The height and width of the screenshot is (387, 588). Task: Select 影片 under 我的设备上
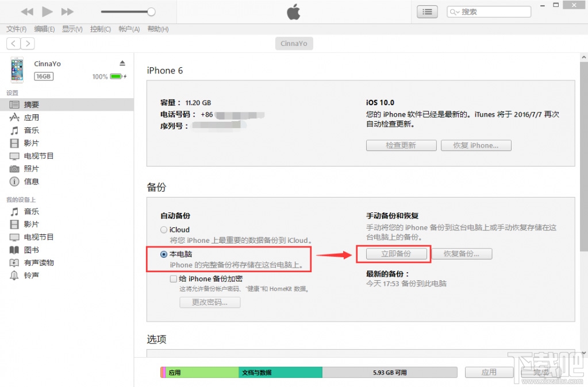(67, 224)
